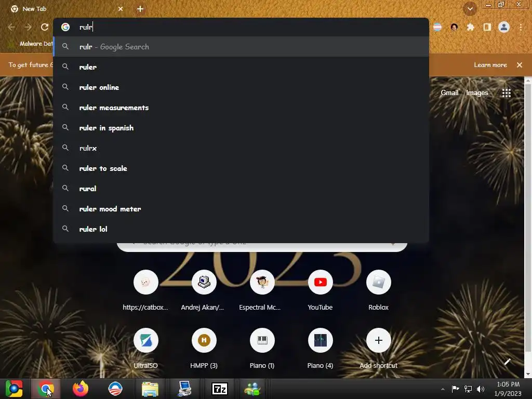This screenshot has height=399, width=532.
Task: Click Learn more in the infobar
Action: coord(490,65)
